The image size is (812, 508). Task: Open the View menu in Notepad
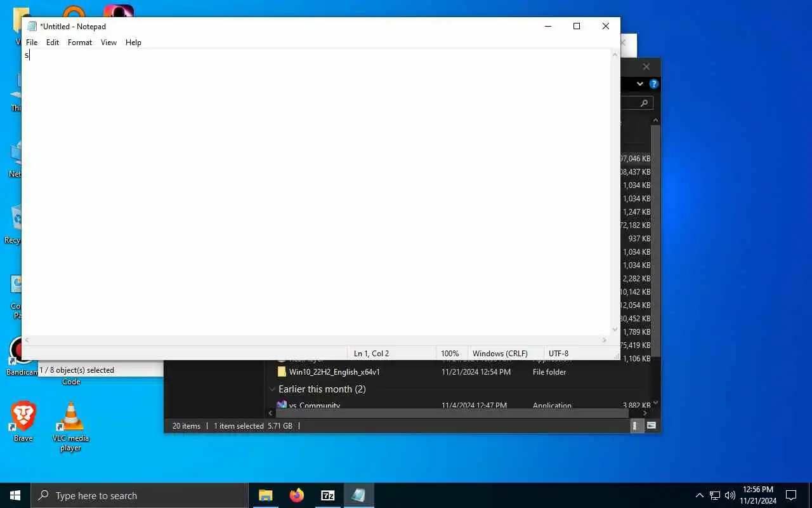[108, 43]
